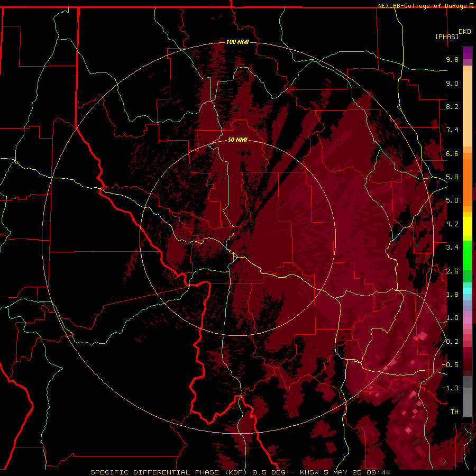Click the 50 NMI range ring label
Image resolution: width=476 pixels, height=476 pixels.
(237, 140)
